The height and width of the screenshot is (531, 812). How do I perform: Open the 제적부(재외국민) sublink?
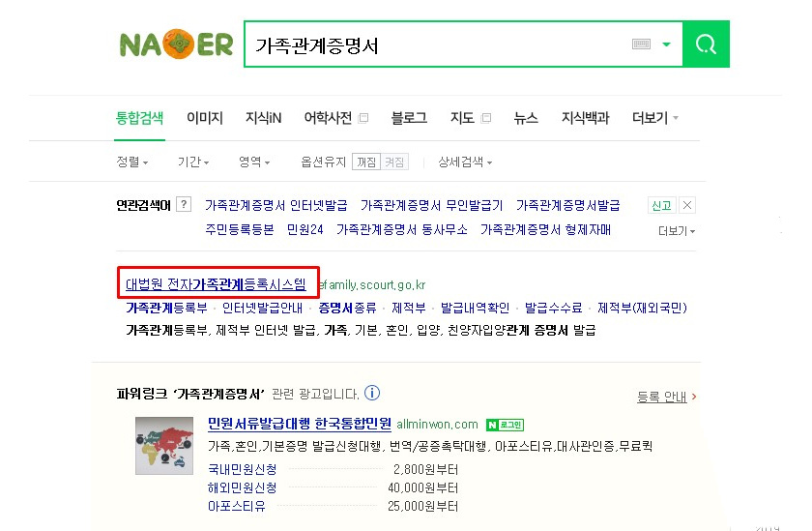pyautogui.click(x=642, y=309)
